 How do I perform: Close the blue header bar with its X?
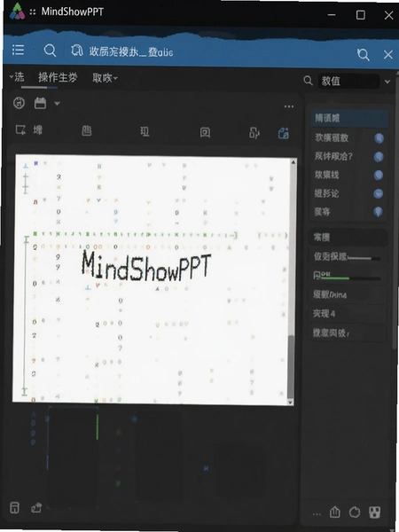(387, 55)
